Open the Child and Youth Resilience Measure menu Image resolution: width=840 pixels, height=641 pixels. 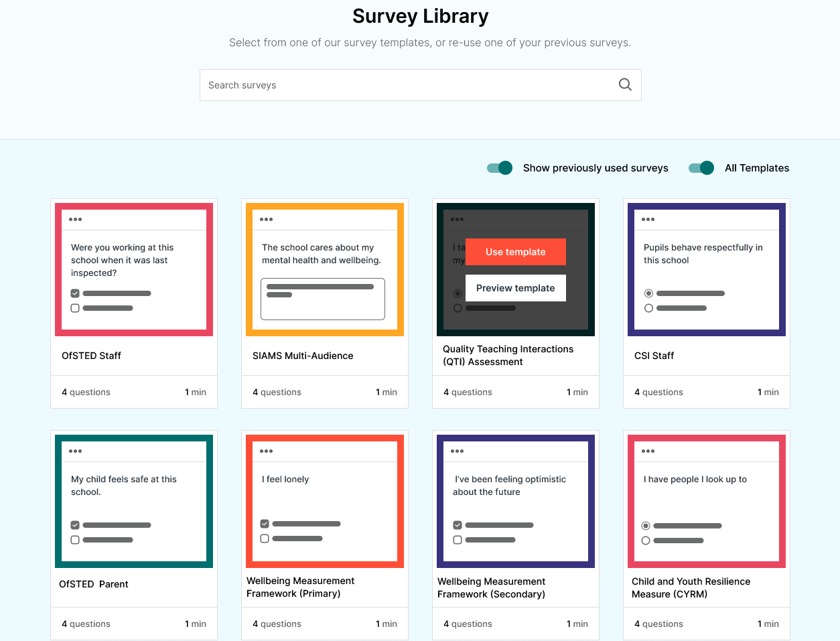pos(647,451)
